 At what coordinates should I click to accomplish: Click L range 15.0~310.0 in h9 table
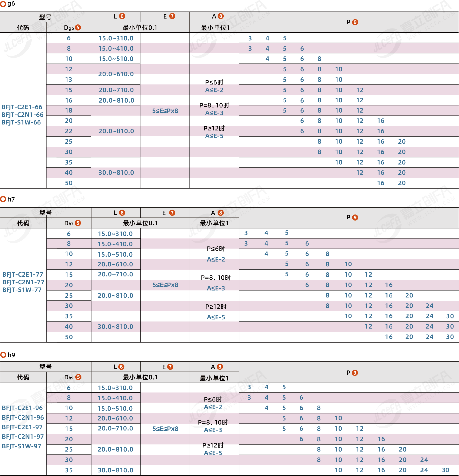coord(115,388)
